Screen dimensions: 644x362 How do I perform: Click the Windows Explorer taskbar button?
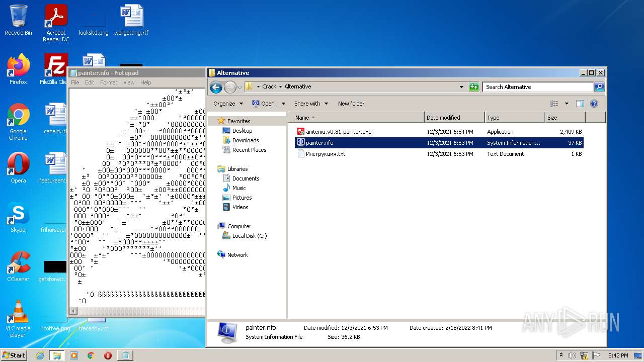[57, 355]
